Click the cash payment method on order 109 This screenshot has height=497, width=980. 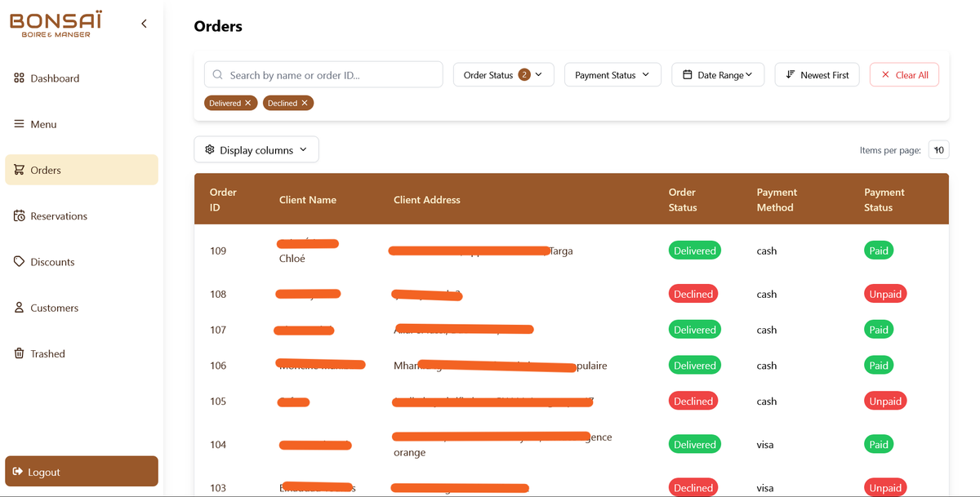pyautogui.click(x=767, y=251)
